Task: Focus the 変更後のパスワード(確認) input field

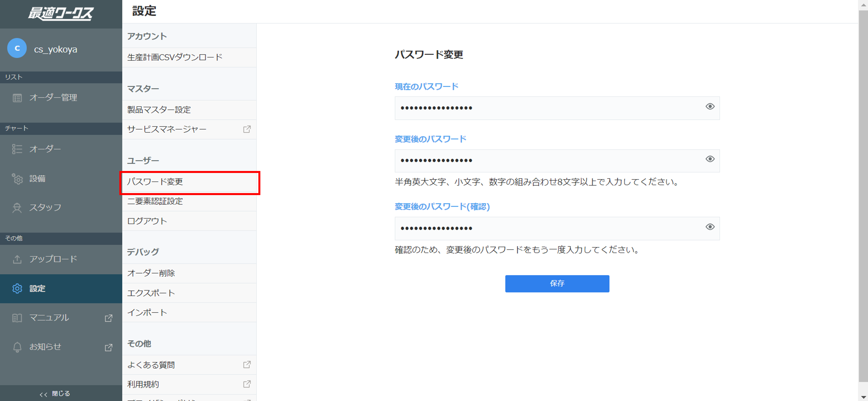Action: (x=557, y=228)
